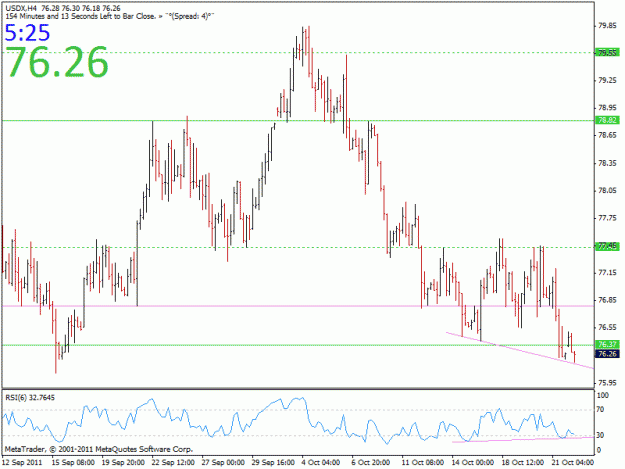Click the 18 Oct 12:00 time label

[x=523, y=462]
